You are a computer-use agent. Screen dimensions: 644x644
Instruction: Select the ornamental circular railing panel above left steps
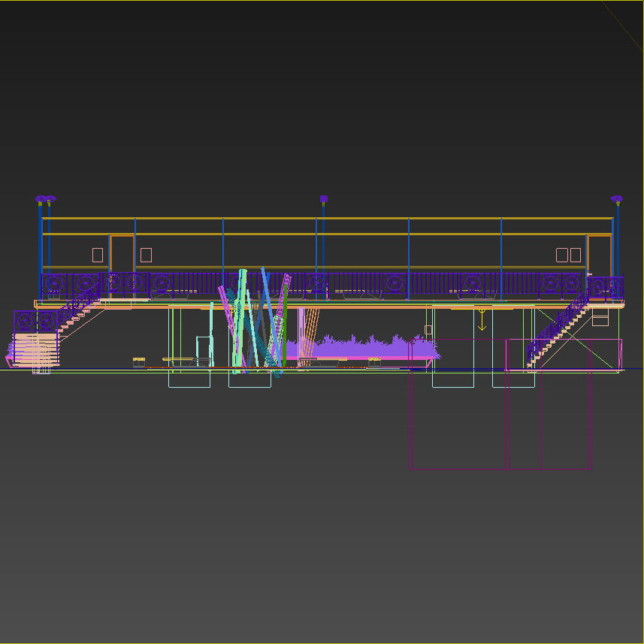[x=35, y=321]
